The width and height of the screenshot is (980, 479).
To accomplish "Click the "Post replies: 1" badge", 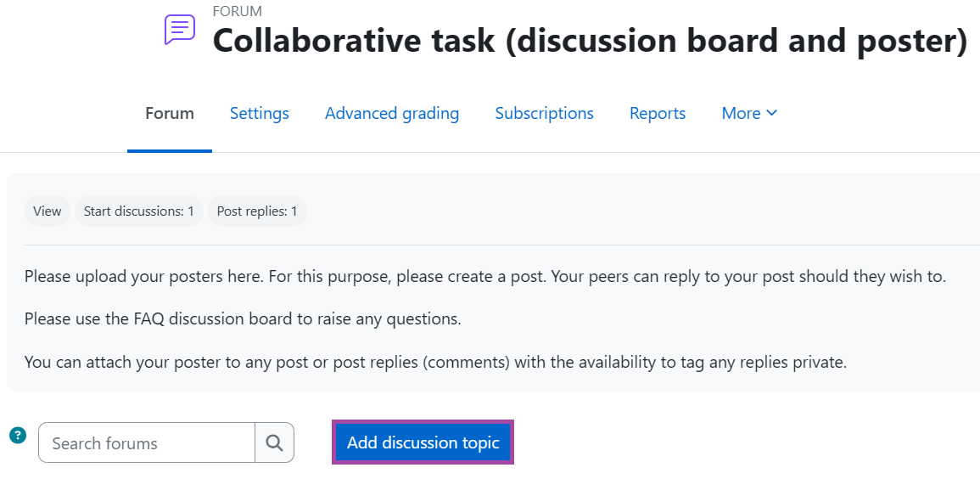I will coord(257,211).
